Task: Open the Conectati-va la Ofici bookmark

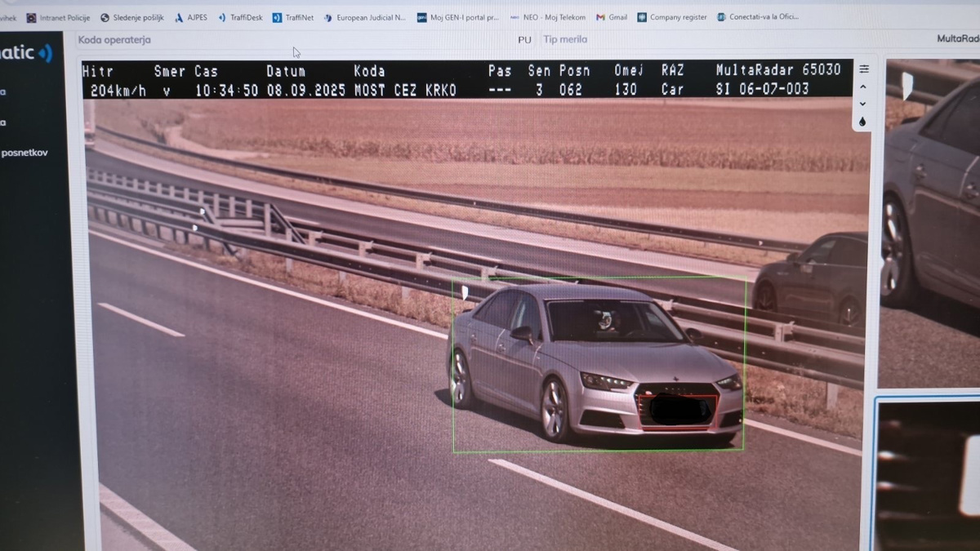Action: [x=758, y=17]
